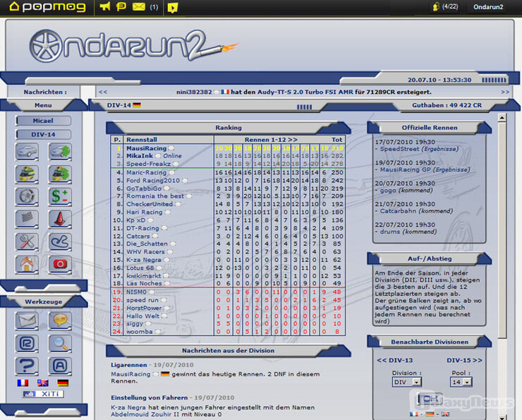Open the online users icon (4/22)
522x420 pixels.
point(445,6)
